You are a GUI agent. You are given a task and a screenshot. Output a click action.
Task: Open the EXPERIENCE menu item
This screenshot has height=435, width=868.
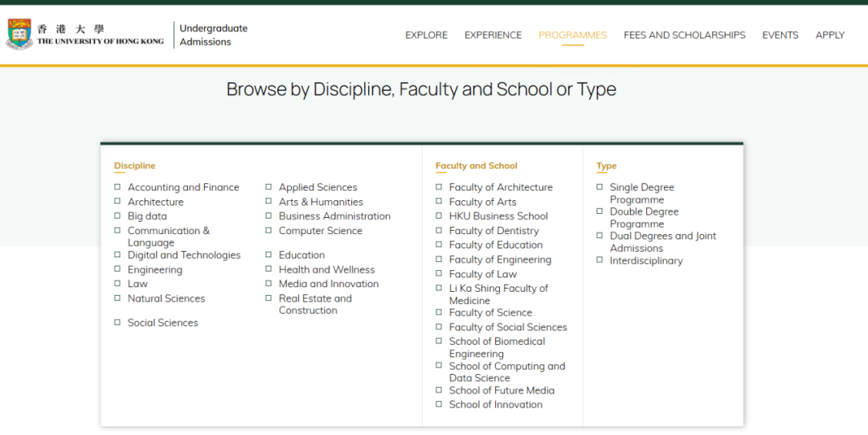493,35
